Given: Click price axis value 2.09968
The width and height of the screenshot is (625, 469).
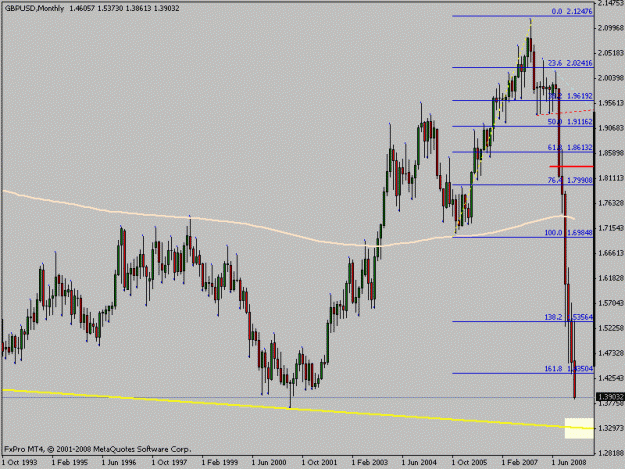Looking at the screenshot, I should pyautogui.click(x=610, y=28).
